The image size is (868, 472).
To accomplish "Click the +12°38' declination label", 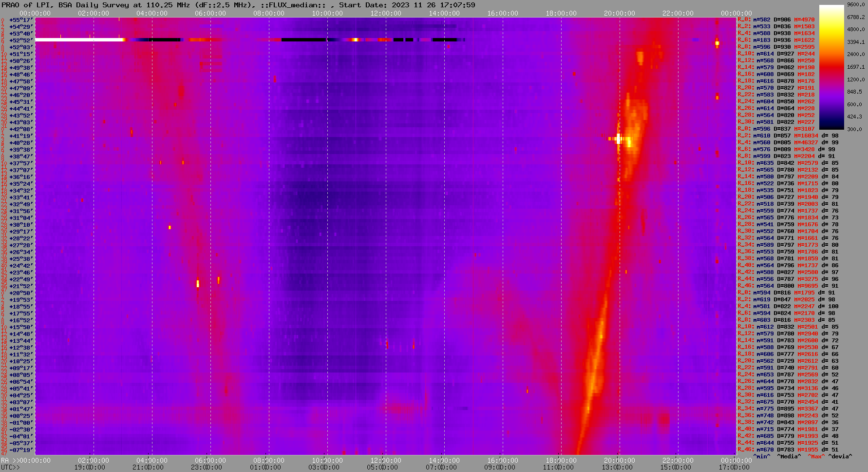I will point(21,347).
